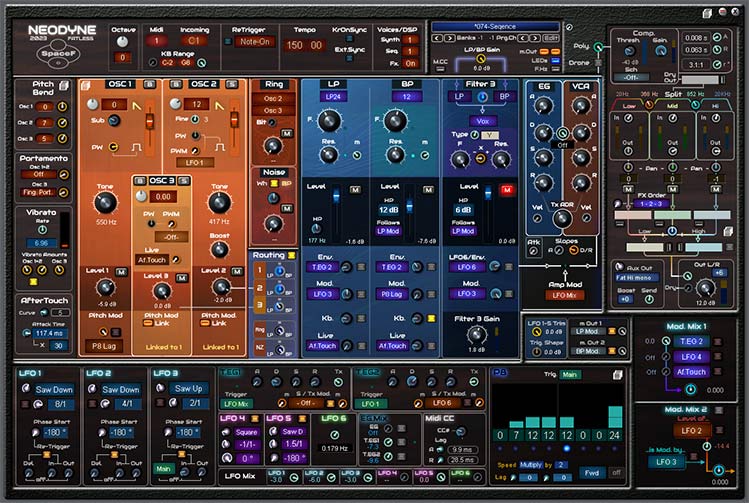Viewport: 749px width, 503px height.
Task: Open LFO 3 Saw Up waveform selector
Action: [188, 389]
